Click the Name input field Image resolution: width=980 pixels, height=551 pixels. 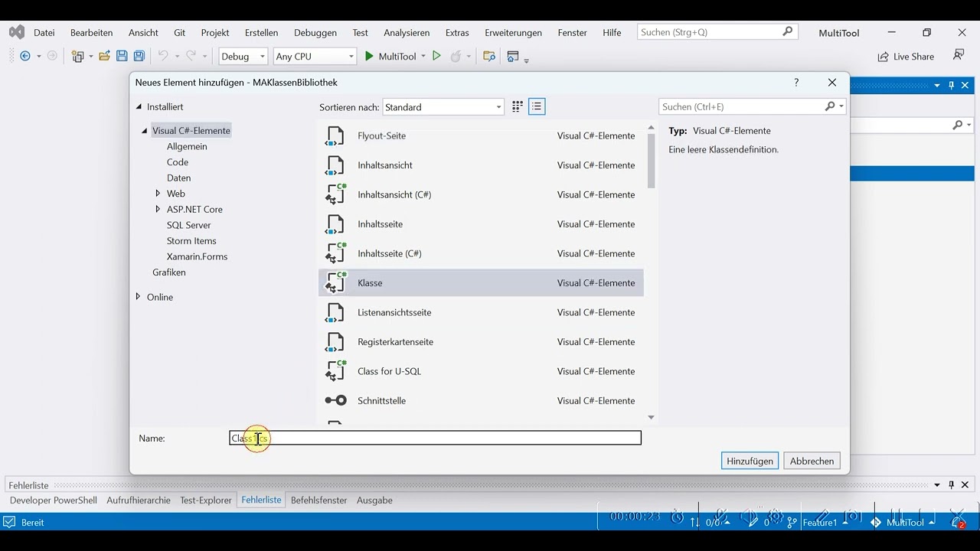click(435, 438)
